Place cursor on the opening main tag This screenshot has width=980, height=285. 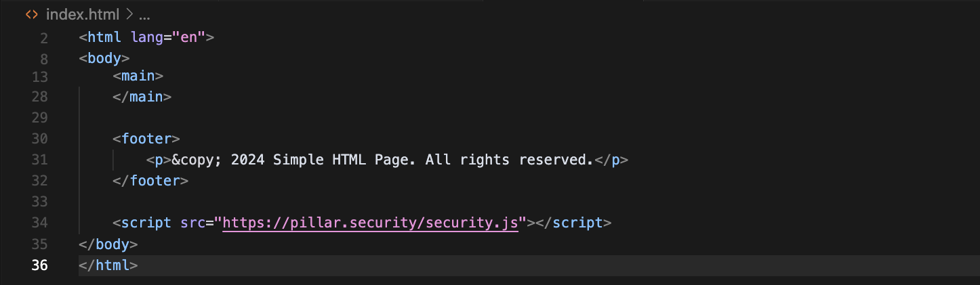pos(138,76)
